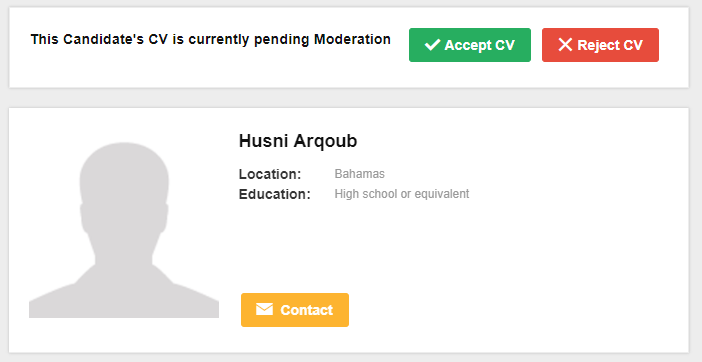Click the Location label

pyautogui.click(x=270, y=174)
